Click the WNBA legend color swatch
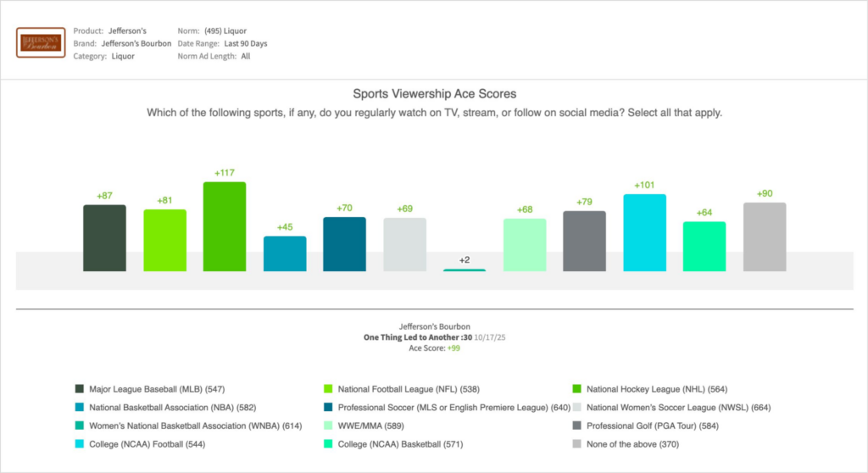 pyautogui.click(x=80, y=426)
